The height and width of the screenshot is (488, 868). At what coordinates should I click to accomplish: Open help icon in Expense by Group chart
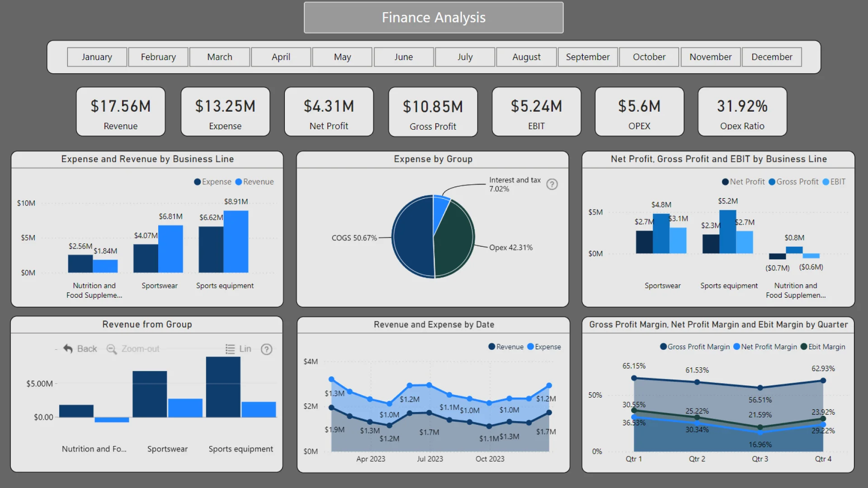click(x=552, y=184)
